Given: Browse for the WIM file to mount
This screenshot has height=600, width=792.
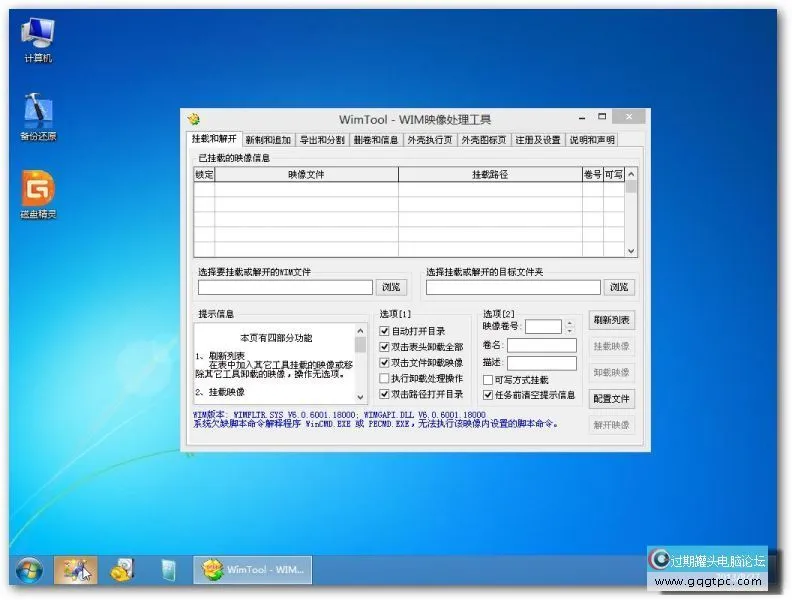Looking at the screenshot, I should point(390,287).
